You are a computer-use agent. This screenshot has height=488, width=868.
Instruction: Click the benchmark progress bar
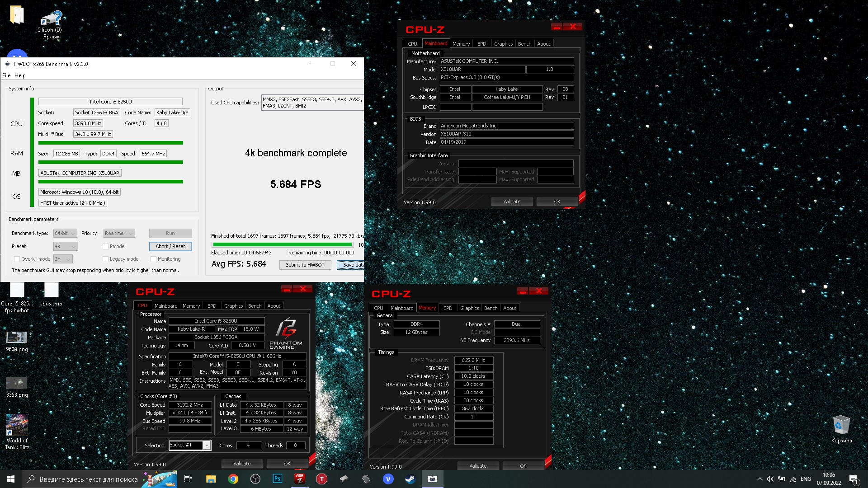[283, 244]
